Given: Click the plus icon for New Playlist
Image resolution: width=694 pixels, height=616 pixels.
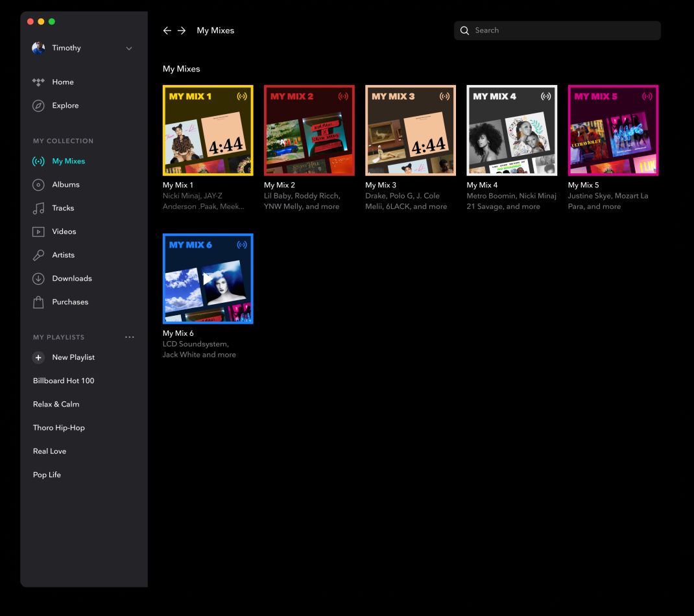Looking at the screenshot, I should pyautogui.click(x=38, y=357).
